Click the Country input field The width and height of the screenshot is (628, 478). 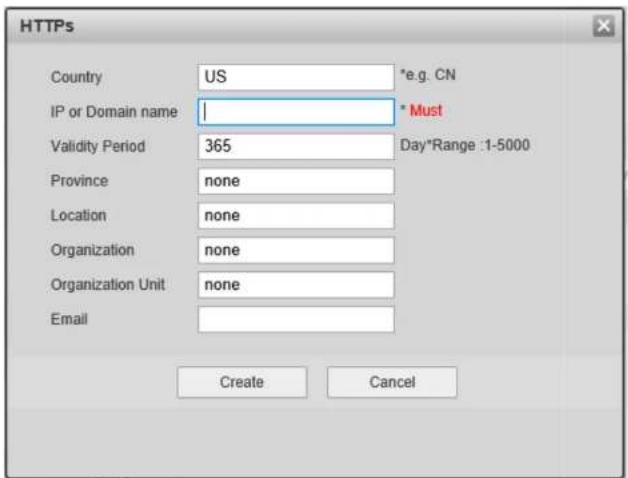(296, 77)
